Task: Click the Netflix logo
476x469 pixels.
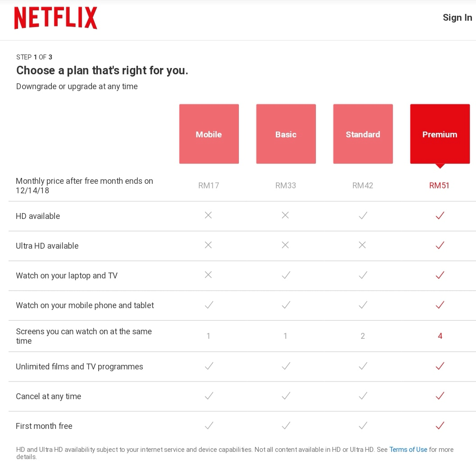Action: coord(56,18)
